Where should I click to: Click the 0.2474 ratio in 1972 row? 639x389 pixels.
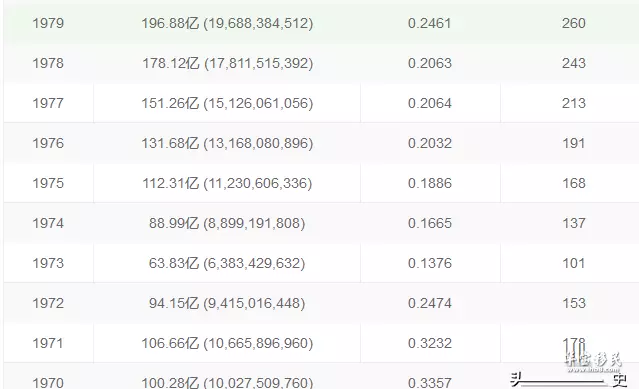click(x=430, y=303)
